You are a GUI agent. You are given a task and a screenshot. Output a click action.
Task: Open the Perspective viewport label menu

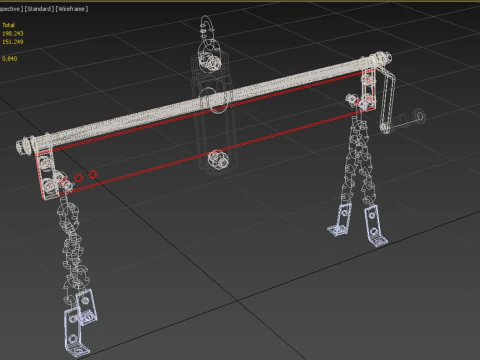(11, 9)
